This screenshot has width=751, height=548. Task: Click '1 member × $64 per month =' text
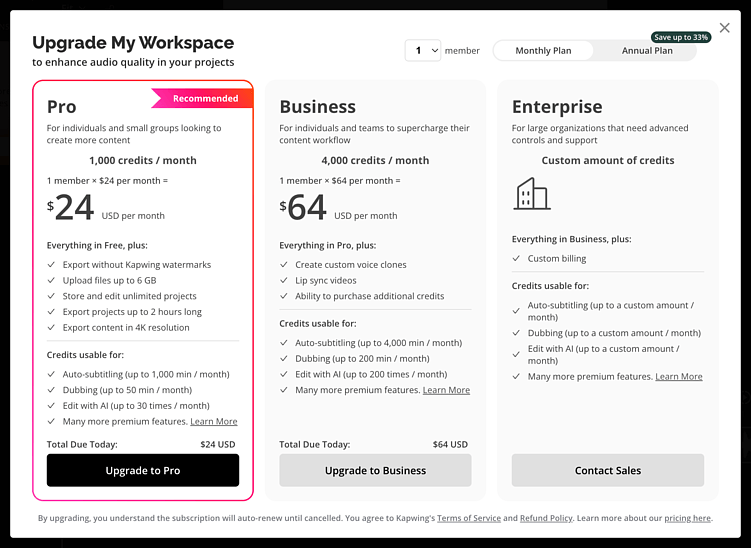(340, 181)
